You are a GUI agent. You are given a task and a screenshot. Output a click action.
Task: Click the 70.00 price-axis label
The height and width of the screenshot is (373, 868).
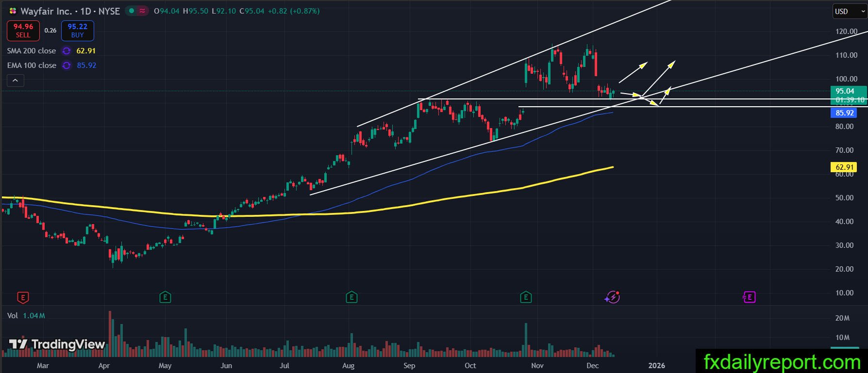844,150
